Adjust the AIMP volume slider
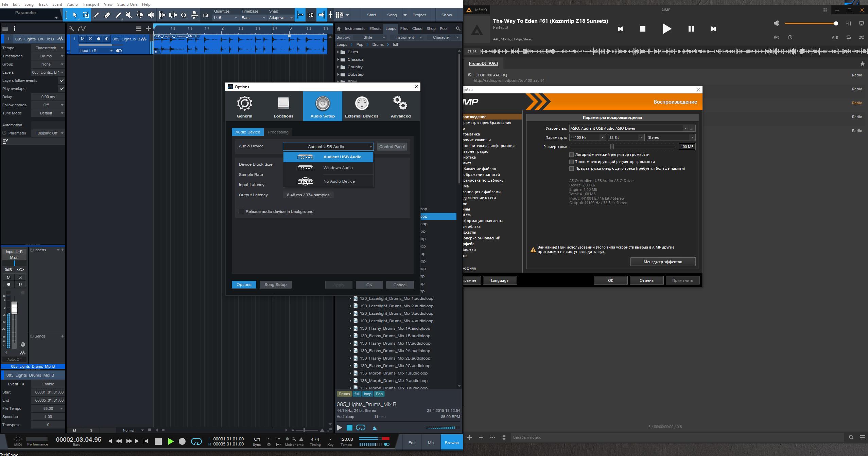Screen dimensions: 868x456 click(x=810, y=23)
